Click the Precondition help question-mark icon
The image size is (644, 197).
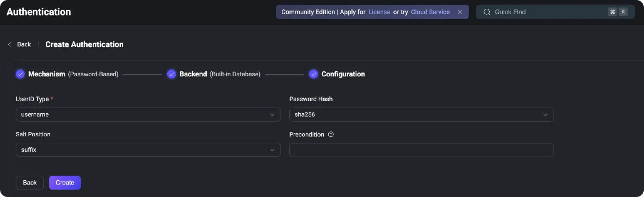pos(331,135)
